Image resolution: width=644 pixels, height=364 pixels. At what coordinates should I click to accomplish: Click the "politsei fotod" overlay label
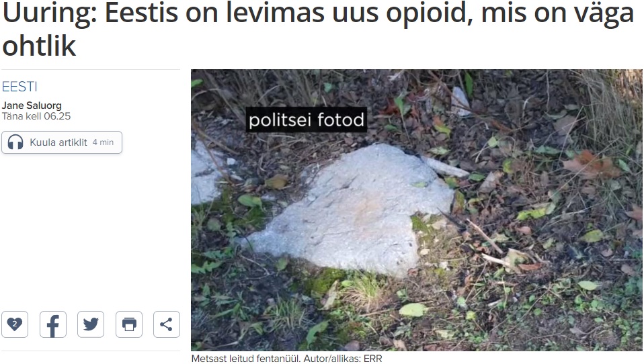click(x=307, y=120)
